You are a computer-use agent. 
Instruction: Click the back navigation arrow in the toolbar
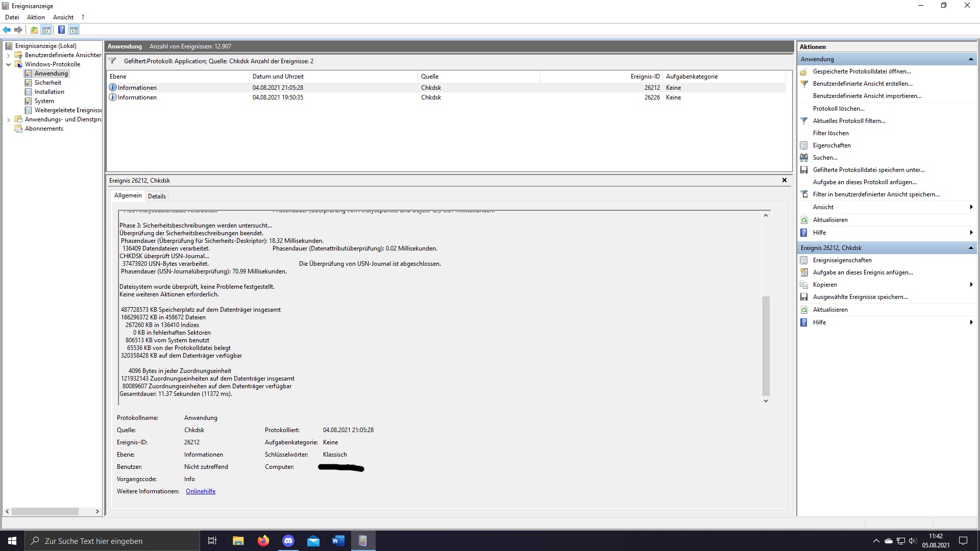pyautogui.click(x=7, y=30)
